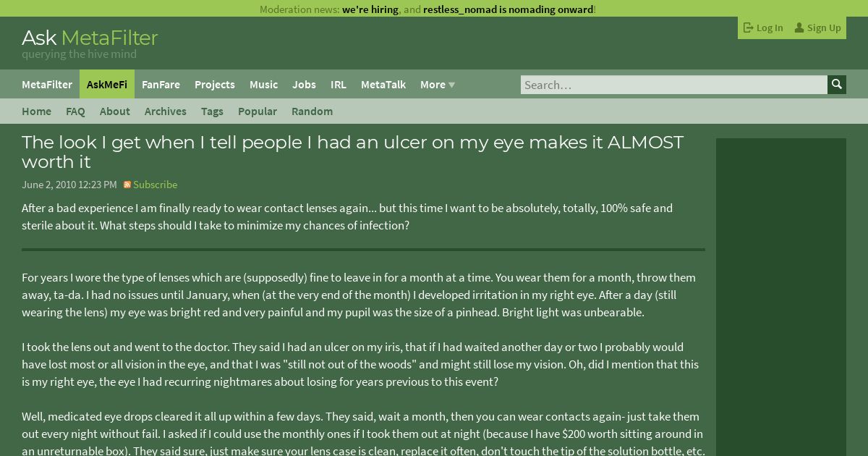Open the FAQ page

pos(75,111)
